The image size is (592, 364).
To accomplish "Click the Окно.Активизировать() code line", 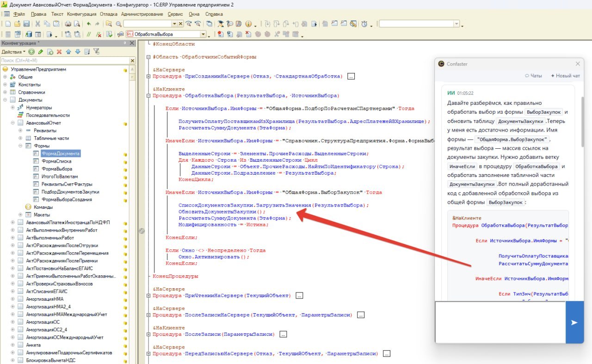I will tap(214, 257).
